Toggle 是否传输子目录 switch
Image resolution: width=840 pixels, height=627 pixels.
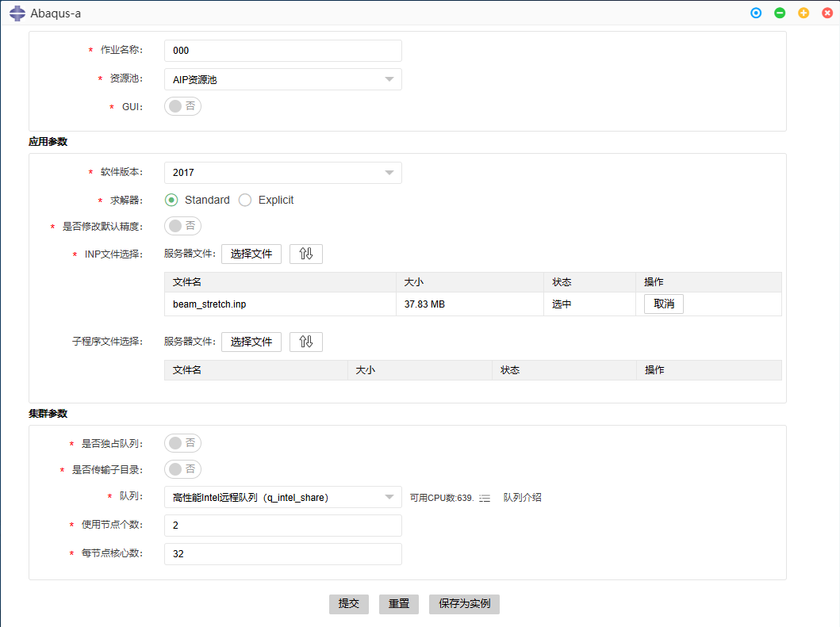pos(182,469)
